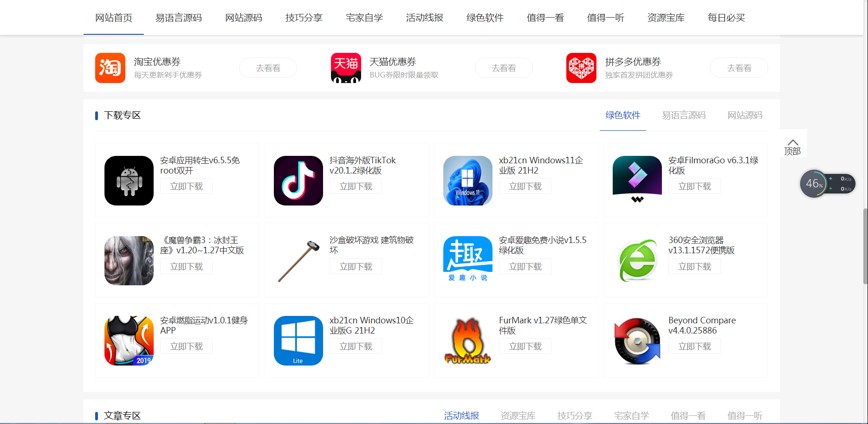This screenshot has width=868, height=424.
Task: Click 去看看 next to 淘宝优惠券
Action: [268, 68]
